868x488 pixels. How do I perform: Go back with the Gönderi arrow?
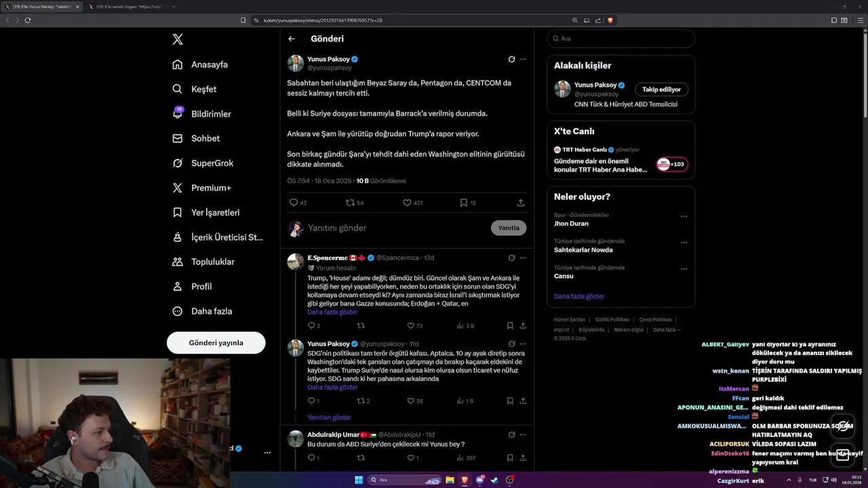[x=292, y=39]
